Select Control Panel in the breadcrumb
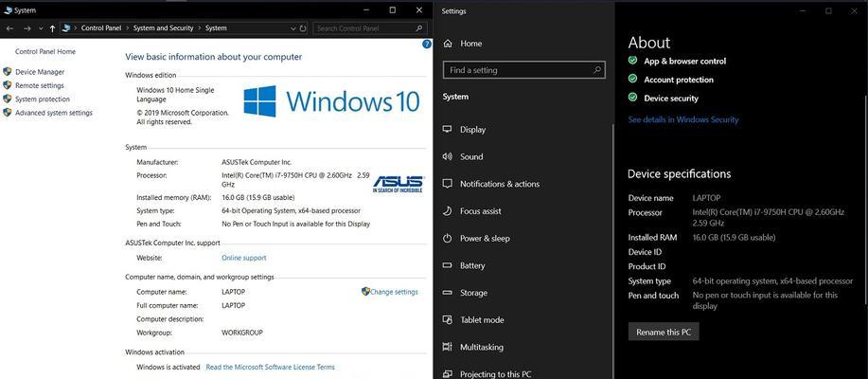 click(101, 28)
